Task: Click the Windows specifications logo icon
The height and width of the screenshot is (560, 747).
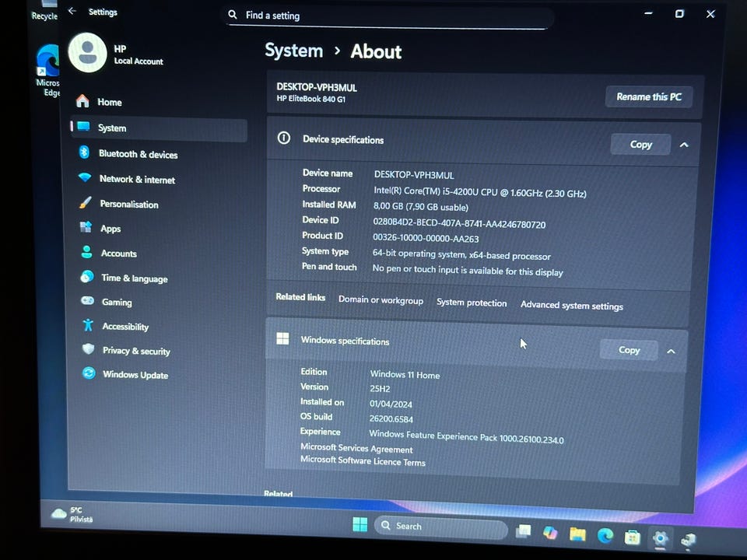Action: coord(282,338)
